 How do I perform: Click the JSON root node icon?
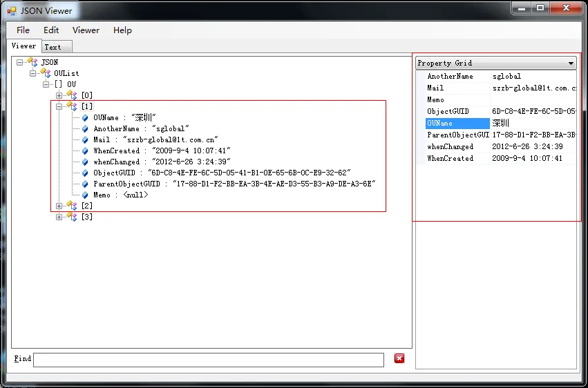32,62
